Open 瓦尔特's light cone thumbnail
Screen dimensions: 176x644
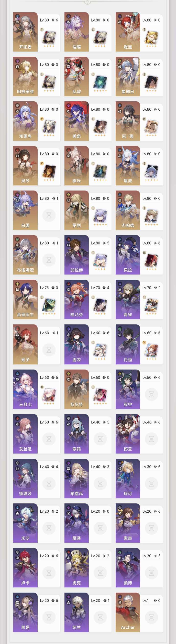(100, 394)
